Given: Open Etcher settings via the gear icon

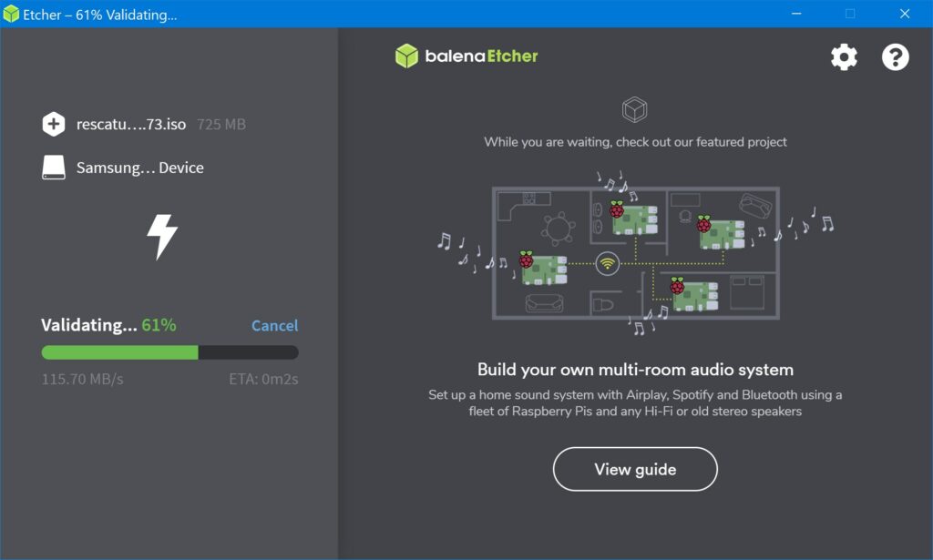Looking at the screenshot, I should pos(844,57).
